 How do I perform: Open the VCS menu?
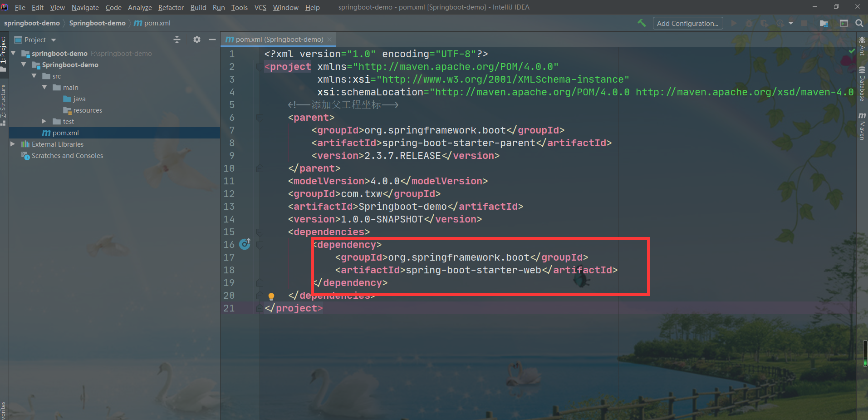(x=260, y=7)
